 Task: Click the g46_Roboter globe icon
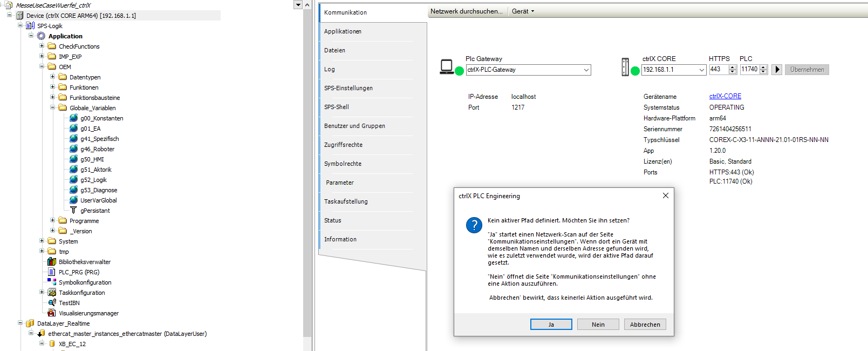(74, 149)
